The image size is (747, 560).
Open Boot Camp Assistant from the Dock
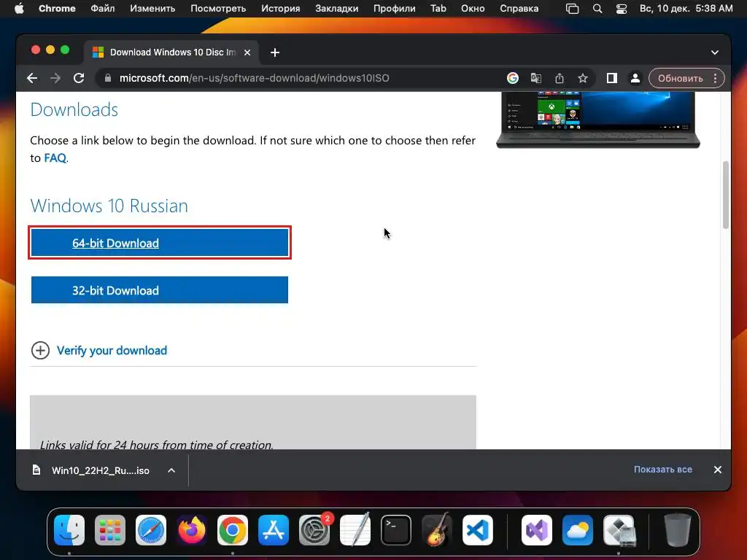point(619,530)
